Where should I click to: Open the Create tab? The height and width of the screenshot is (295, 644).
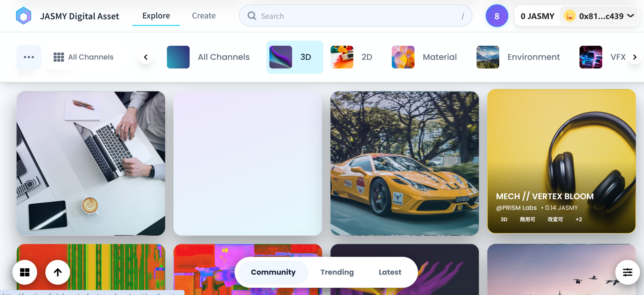point(204,16)
